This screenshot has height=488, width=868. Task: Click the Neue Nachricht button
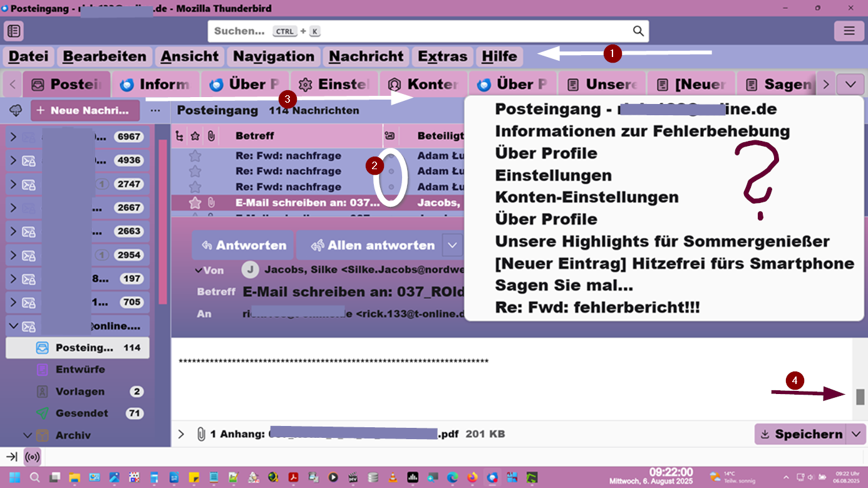click(85, 110)
